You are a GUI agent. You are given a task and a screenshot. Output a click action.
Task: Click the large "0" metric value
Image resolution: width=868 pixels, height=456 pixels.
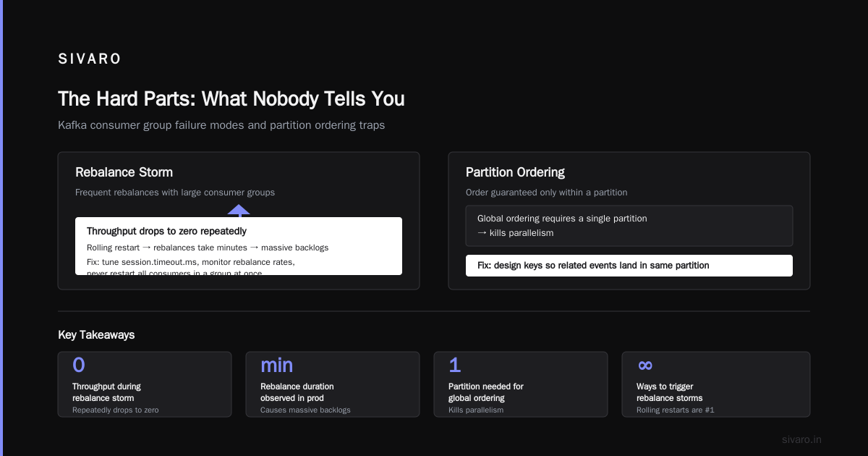[x=79, y=366]
